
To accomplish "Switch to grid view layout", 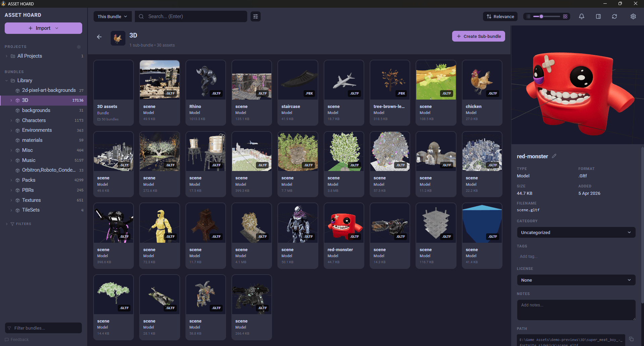I will pyautogui.click(x=565, y=16).
